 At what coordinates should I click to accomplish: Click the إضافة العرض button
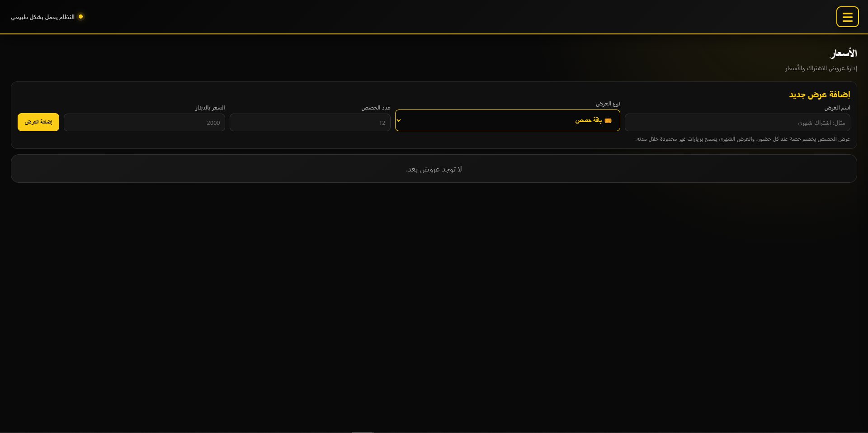pos(38,122)
